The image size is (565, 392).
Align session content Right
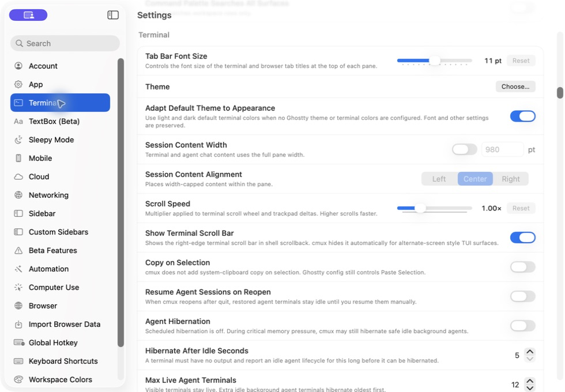click(x=511, y=179)
